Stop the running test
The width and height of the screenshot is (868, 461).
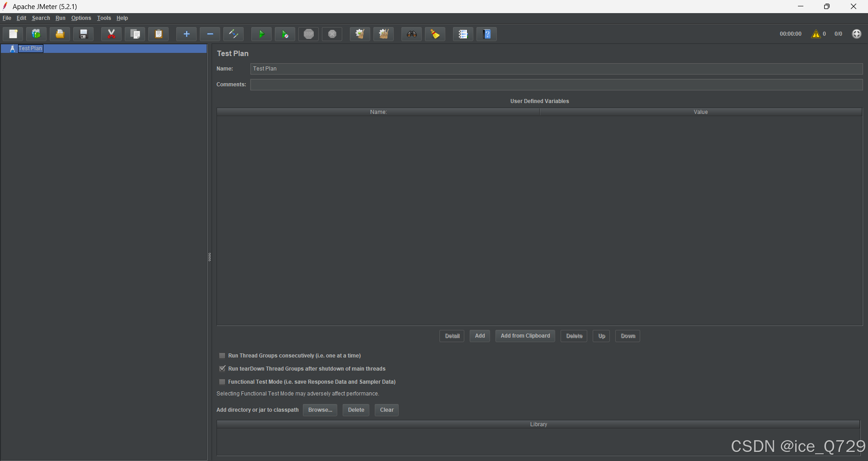tap(308, 34)
